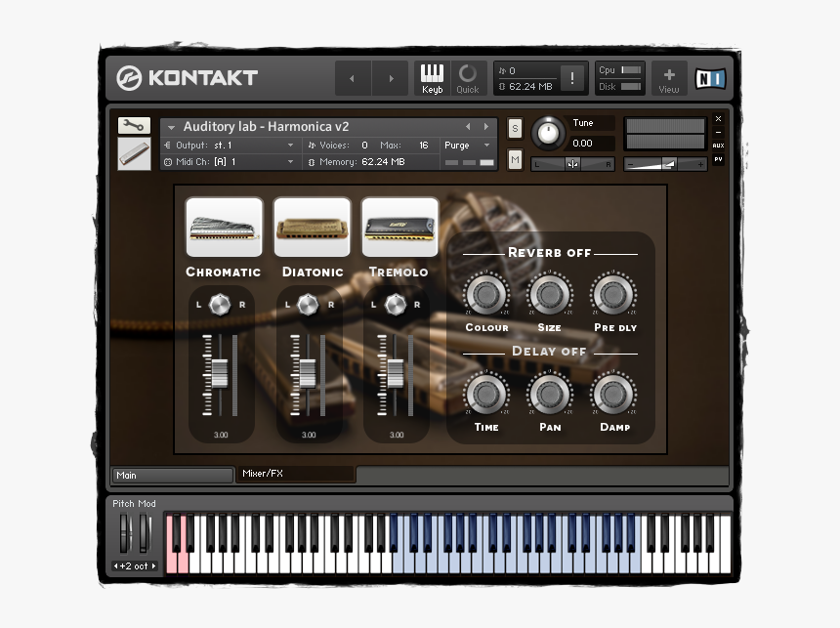Select the Diatonic harmonica image

tap(312, 228)
